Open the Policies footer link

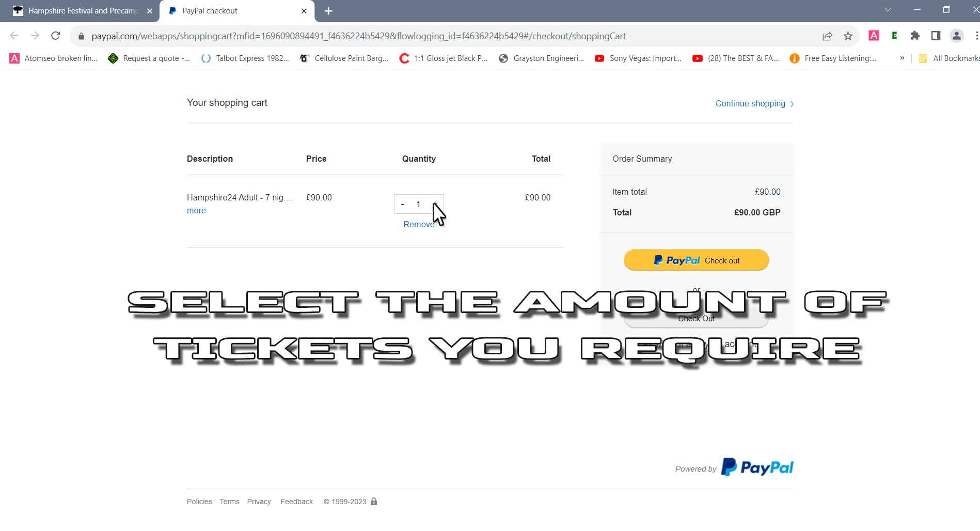coord(199,502)
